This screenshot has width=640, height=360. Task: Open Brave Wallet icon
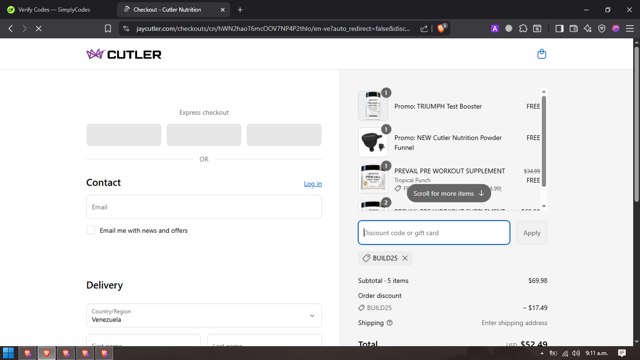(573, 29)
